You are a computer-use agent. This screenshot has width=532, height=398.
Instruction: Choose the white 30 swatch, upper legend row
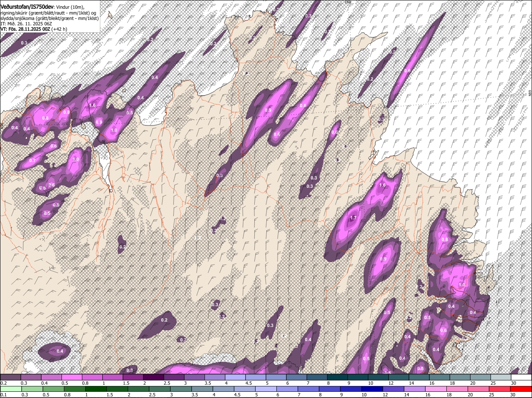pos(521,377)
